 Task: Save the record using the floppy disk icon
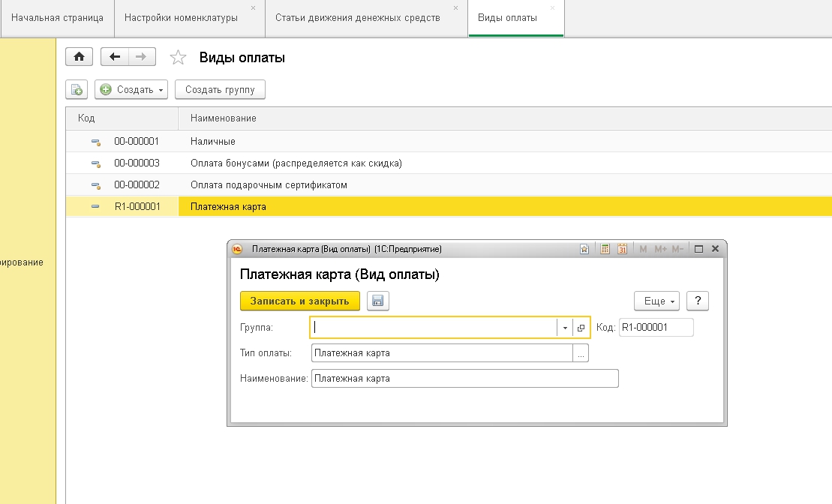pyautogui.click(x=377, y=301)
